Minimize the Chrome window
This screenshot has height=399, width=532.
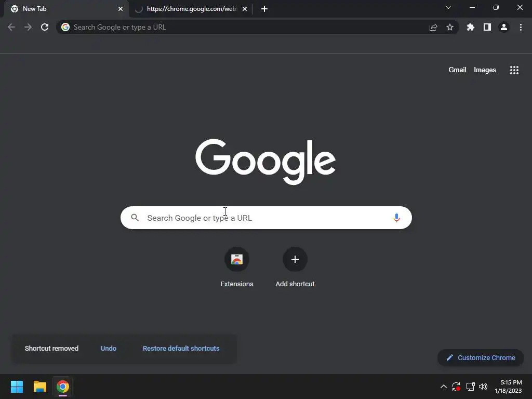[x=472, y=7]
